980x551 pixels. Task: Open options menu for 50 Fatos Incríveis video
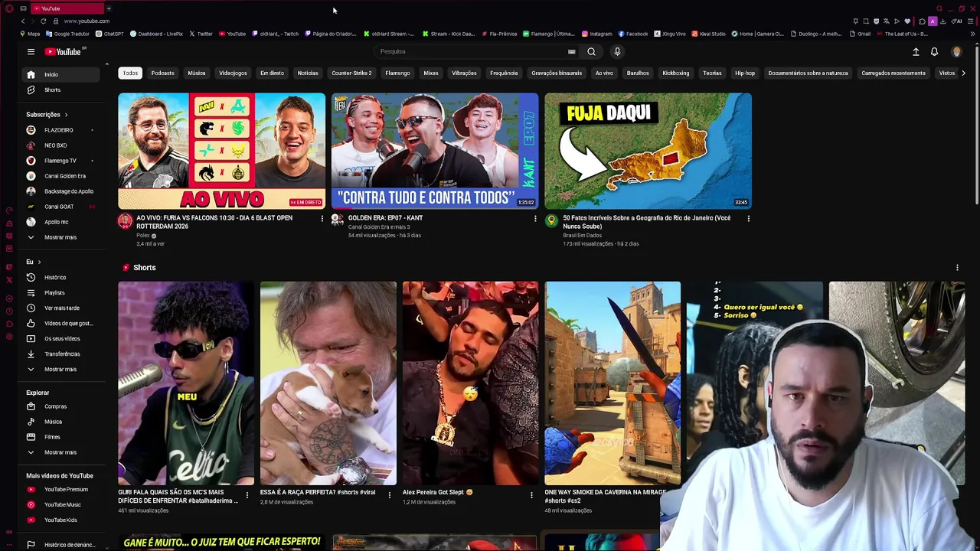748,219
